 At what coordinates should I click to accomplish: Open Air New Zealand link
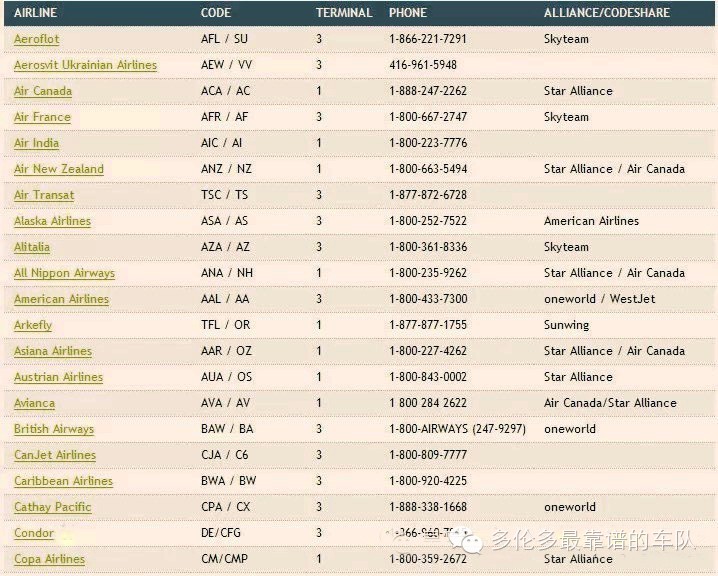pyautogui.click(x=59, y=169)
